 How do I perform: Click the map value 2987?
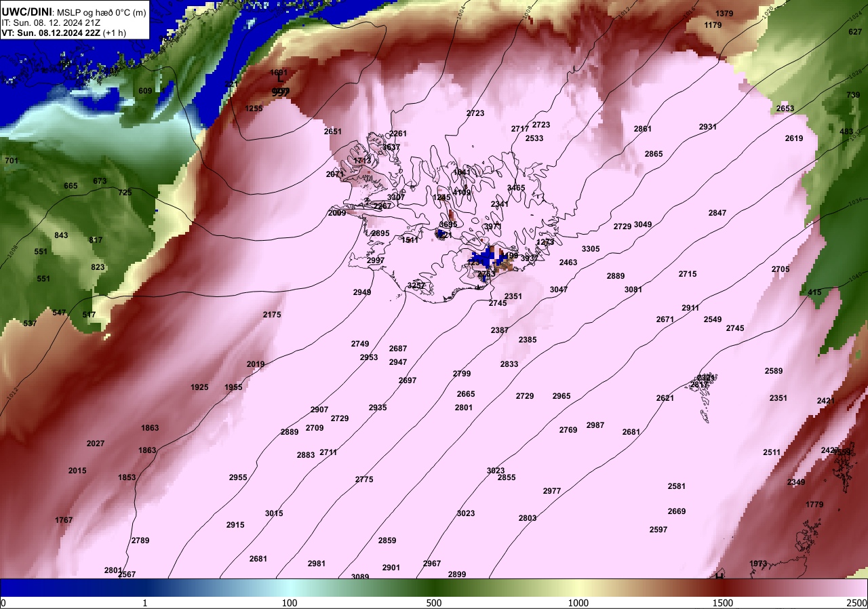595,425
